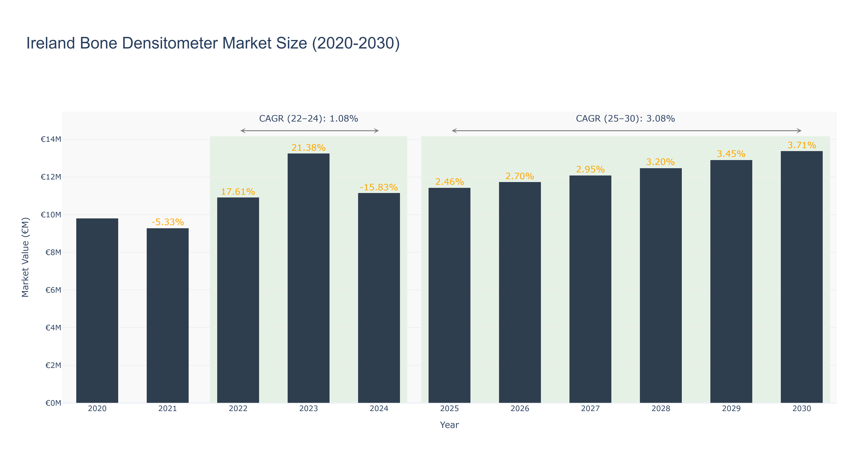Click the €10M y-axis tick label
This screenshot has height=465, width=868.
51,215
